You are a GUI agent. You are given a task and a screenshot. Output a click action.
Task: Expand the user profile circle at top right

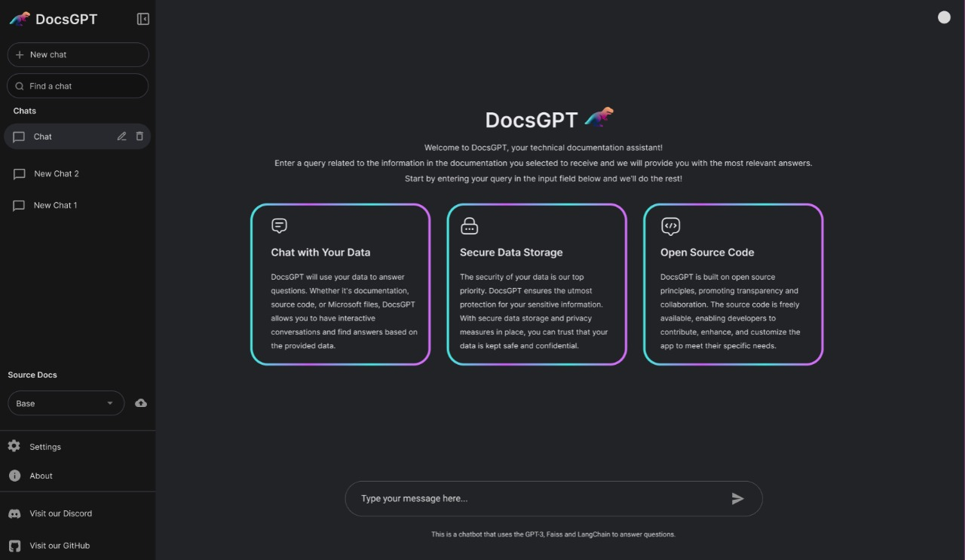point(944,17)
